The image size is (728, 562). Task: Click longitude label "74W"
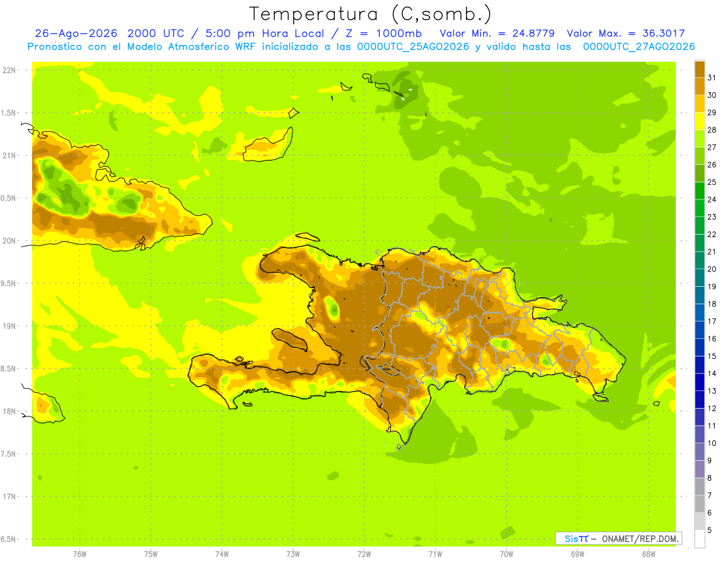[x=222, y=554]
